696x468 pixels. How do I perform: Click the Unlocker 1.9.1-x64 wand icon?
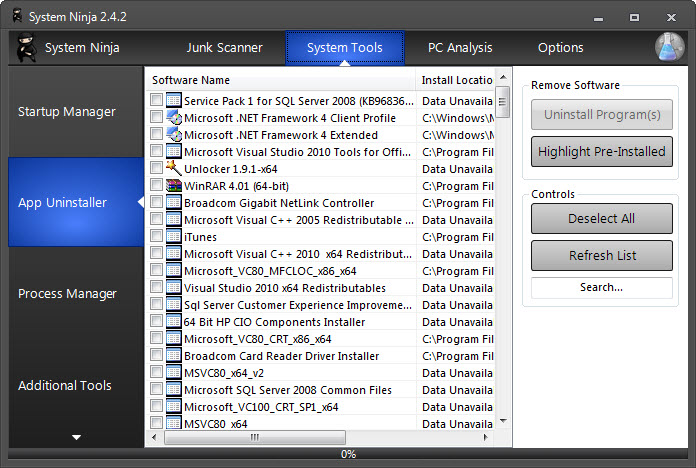point(173,168)
